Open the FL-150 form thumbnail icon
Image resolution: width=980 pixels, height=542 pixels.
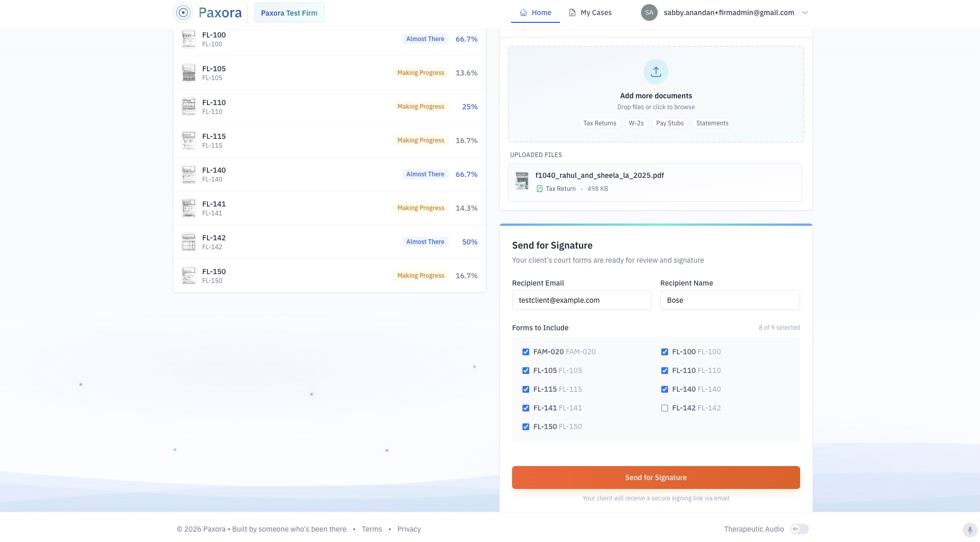click(x=189, y=276)
